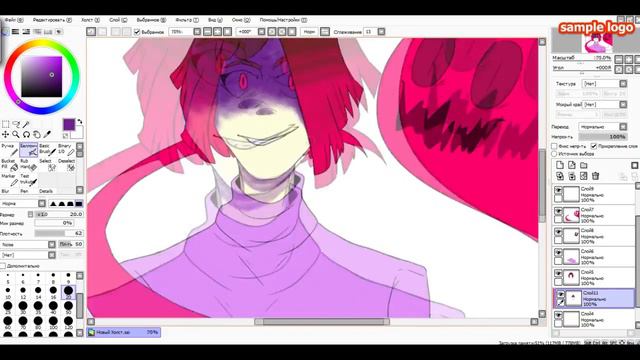Screen dimensions: 640x360
Task: Select brush size 50 preset
Action: [68, 307]
